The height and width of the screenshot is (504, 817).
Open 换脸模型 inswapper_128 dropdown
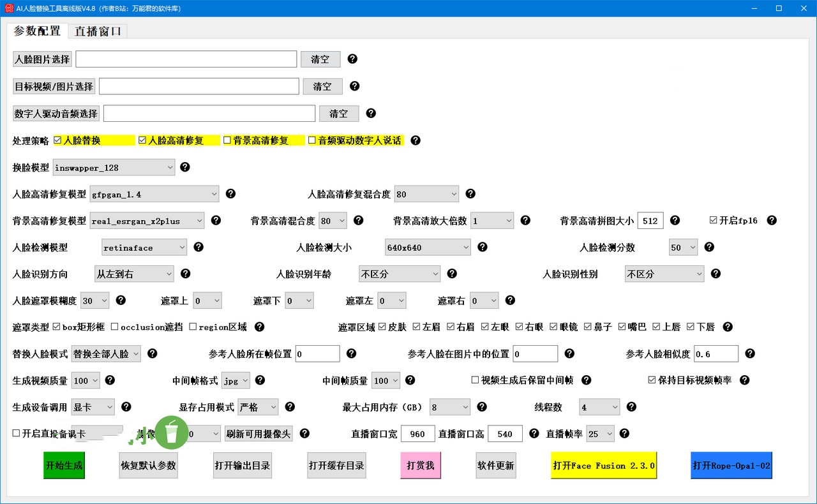coord(114,167)
